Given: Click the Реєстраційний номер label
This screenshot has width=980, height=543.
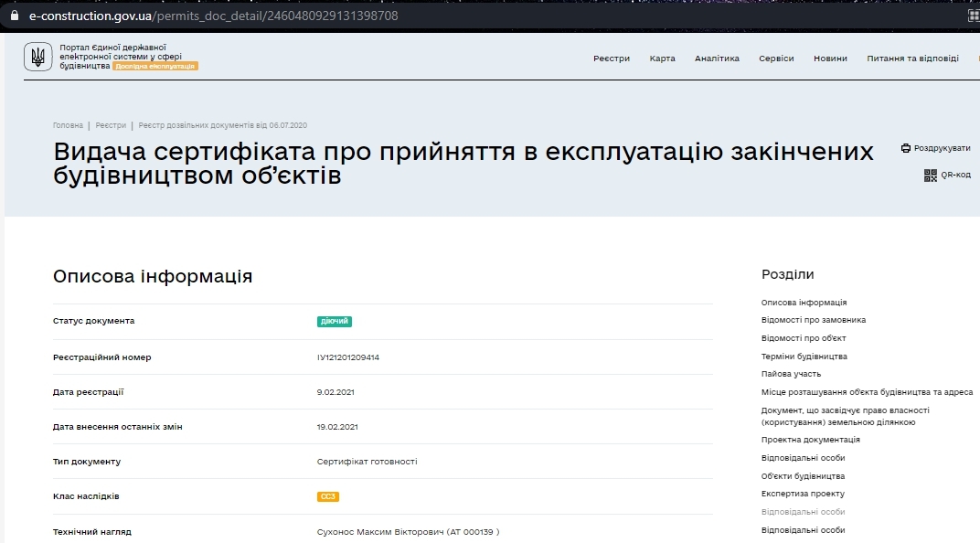Looking at the screenshot, I should click(101, 357).
